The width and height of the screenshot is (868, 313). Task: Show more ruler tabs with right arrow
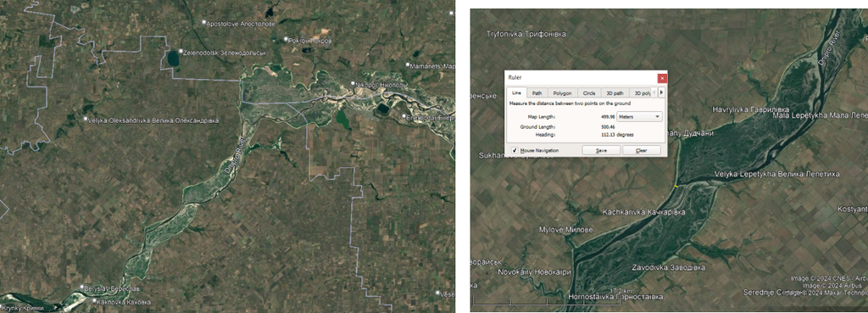661,92
